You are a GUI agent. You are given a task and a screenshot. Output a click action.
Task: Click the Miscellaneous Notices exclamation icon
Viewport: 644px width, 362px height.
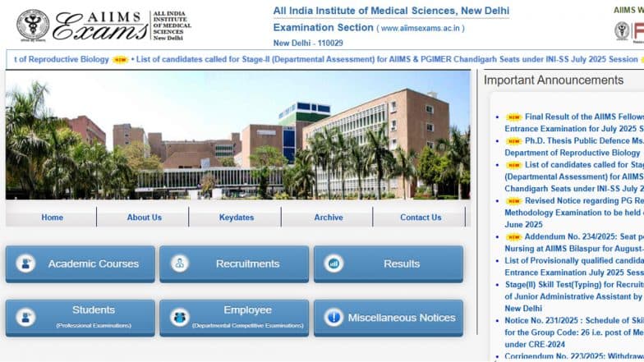tap(333, 317)
